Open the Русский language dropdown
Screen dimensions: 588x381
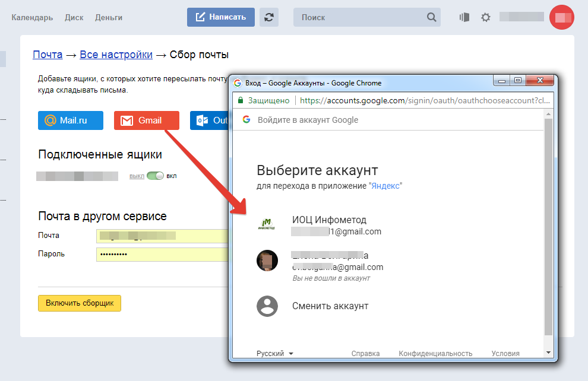click(x=275, y=353)
